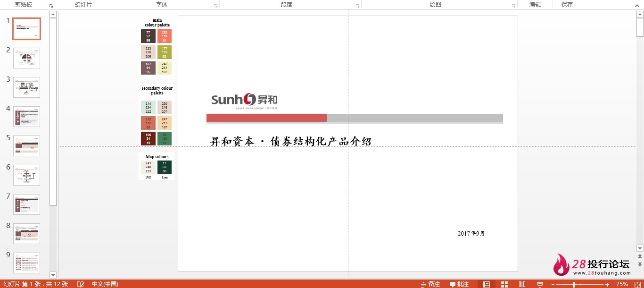Image resolution: width=644 pixels, height=288 pixels.
Task: Click the 保存 ribbon group label
Action: point(567,5)
